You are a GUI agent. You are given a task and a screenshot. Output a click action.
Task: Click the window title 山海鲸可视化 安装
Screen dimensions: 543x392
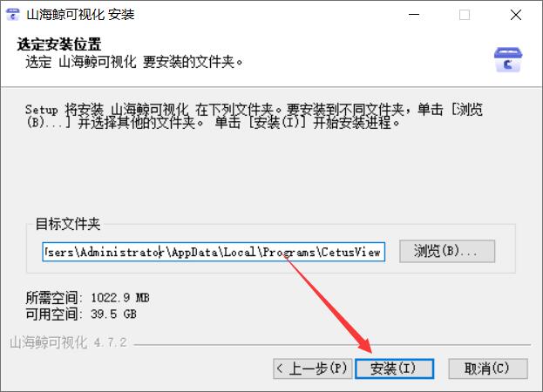tap(80, 15)
